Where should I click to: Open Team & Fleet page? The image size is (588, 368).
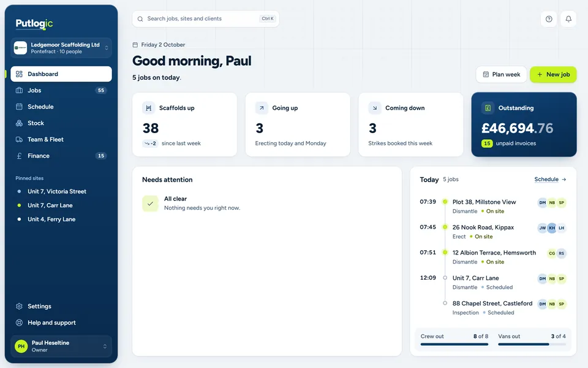[61, 139]
